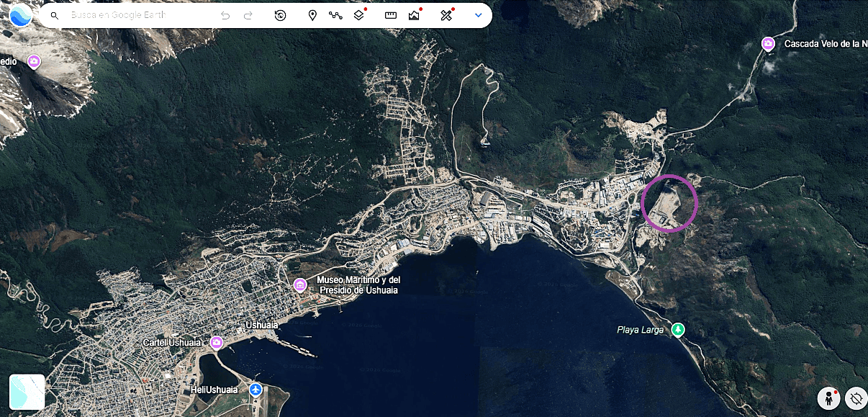Select the add placemark pin tool
Image resolution: width=868 pixels, height=417 pixels.
312,15
